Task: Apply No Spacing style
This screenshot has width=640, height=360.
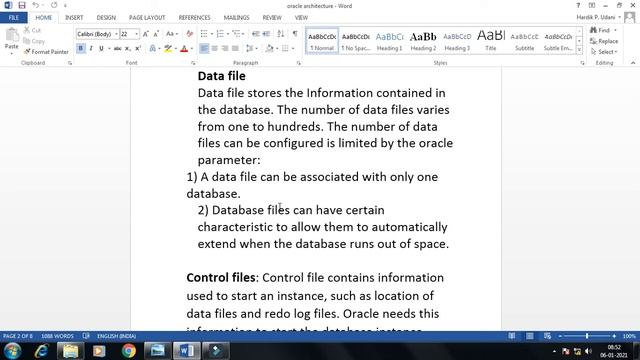Action: pyautogui.click(x=356, y=40)
